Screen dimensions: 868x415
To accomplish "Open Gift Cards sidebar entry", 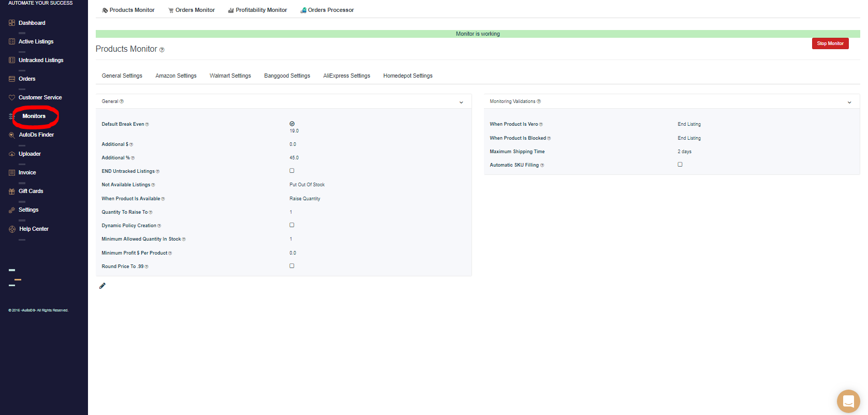I will (x=31, y=191).
